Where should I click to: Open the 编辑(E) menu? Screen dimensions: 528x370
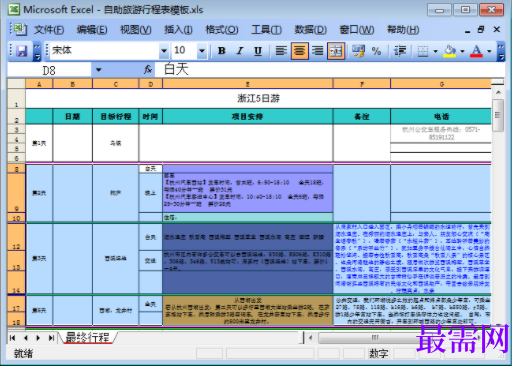tap(92, 30)
